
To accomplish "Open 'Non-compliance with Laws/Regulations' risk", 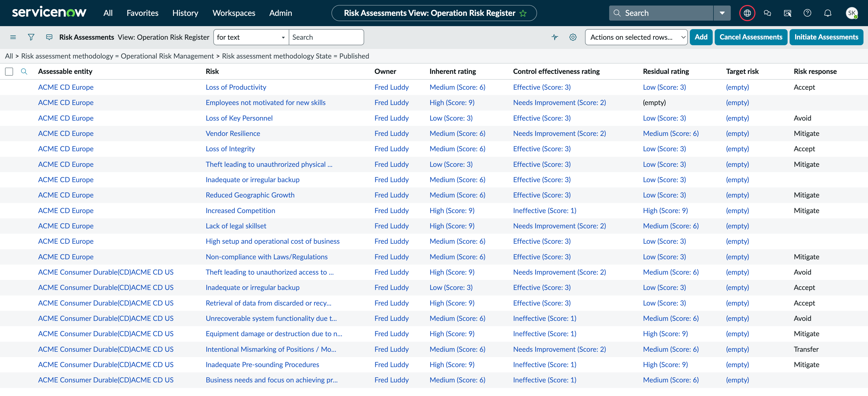I will (267, 257).
